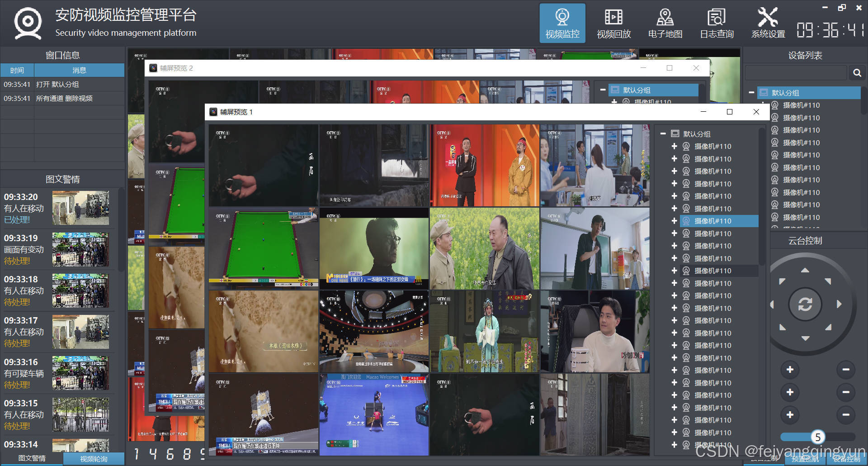The image size is (868, 466).
Task: Pan the PTZ camera left arrow
Action: [x=772, y=304]
